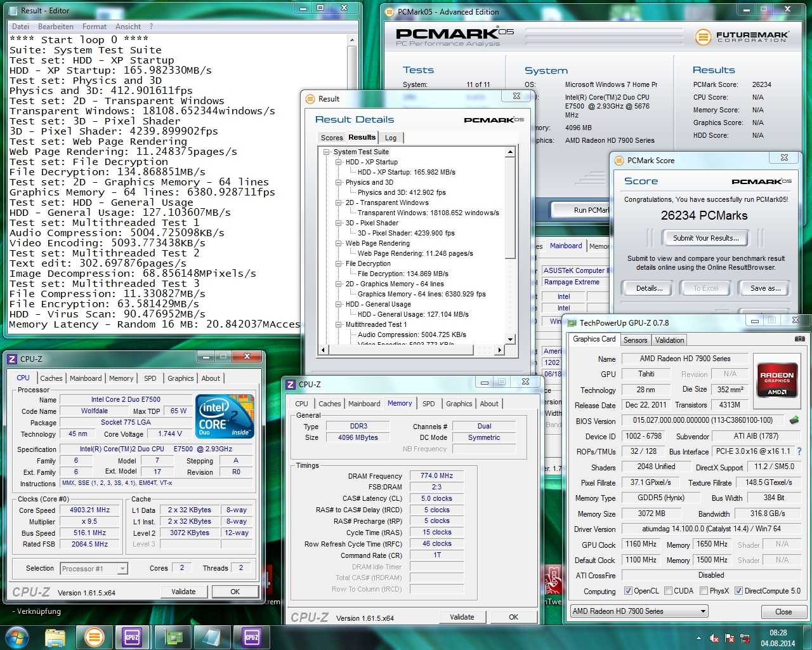Open Windows Explorer from the taskbar

click(x=55, y=637)
